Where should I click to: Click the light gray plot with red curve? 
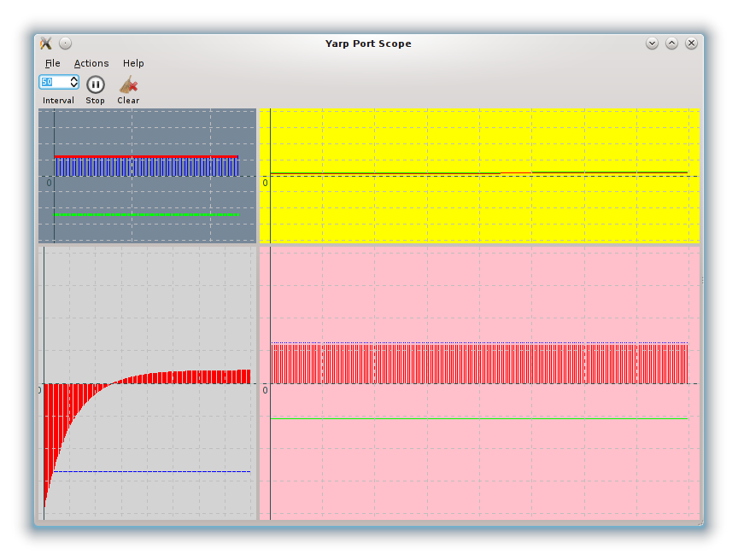147,444
